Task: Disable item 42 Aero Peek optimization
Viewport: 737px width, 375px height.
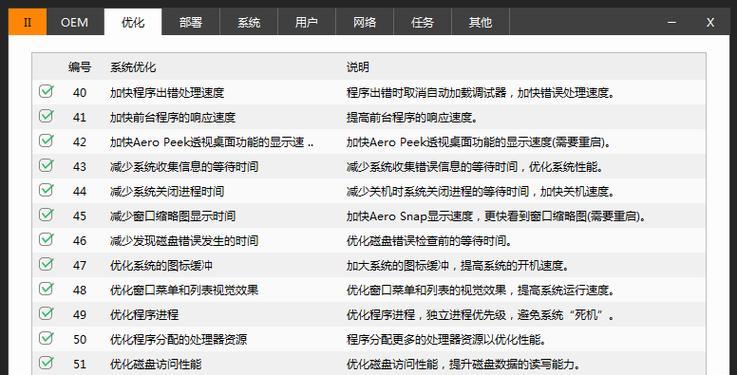Action: [x=46, y=141]
